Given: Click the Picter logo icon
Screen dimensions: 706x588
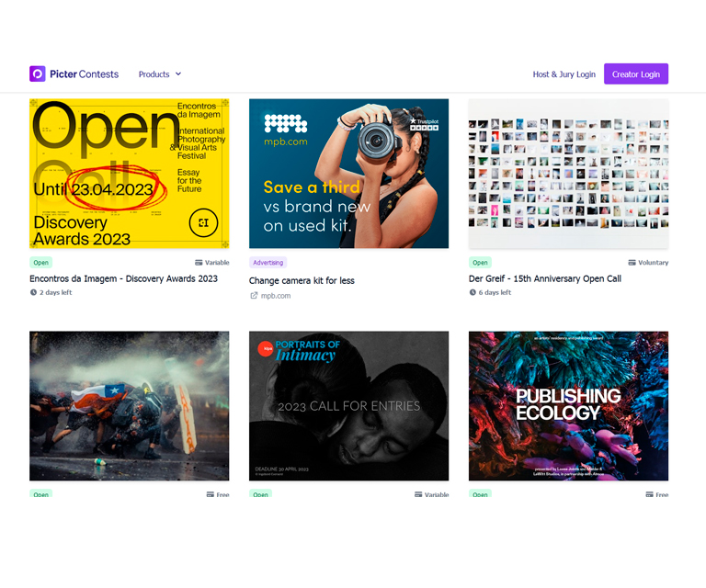Looking at the screenshot, I should (x=37, y=74).
